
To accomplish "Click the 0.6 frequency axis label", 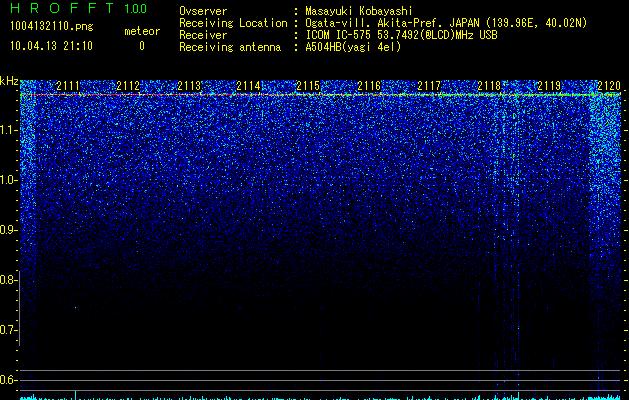I will click(x=8, y=380).
